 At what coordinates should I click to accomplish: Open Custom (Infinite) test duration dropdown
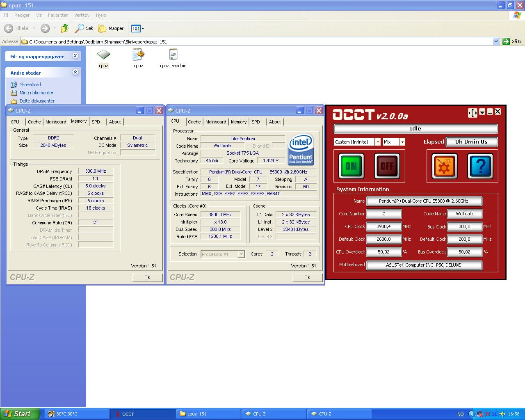pyautogui.click(x=378, y=142)
